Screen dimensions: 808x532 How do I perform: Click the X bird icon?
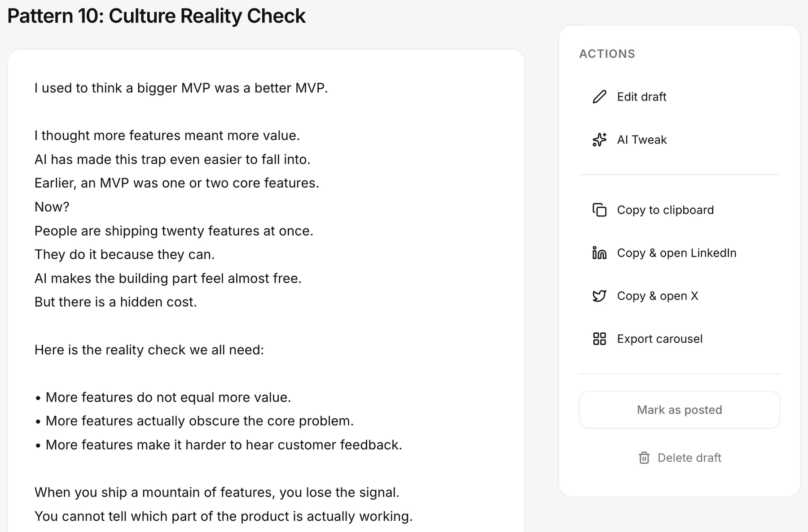pos(599,296)
